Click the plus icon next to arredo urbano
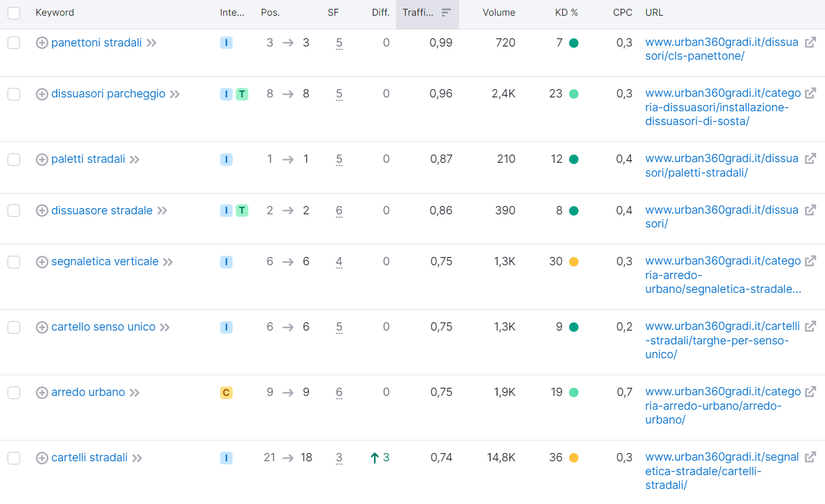This screenshot has width=825, height=504. (x=42, y=393)
